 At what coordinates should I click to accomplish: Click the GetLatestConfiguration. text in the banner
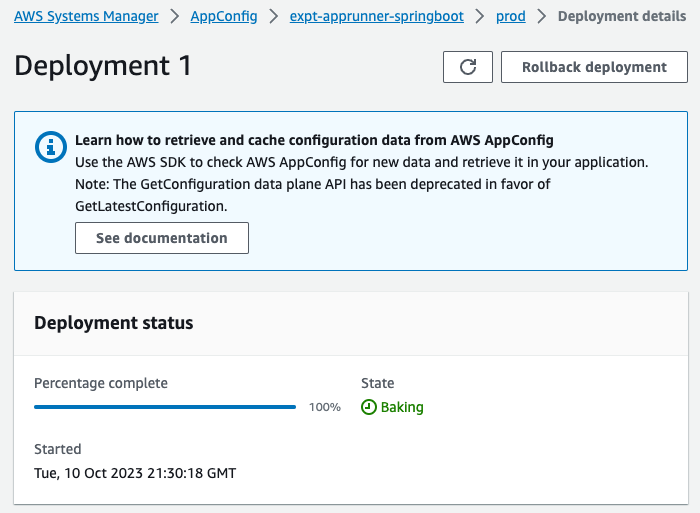click(x=151, y=206)
